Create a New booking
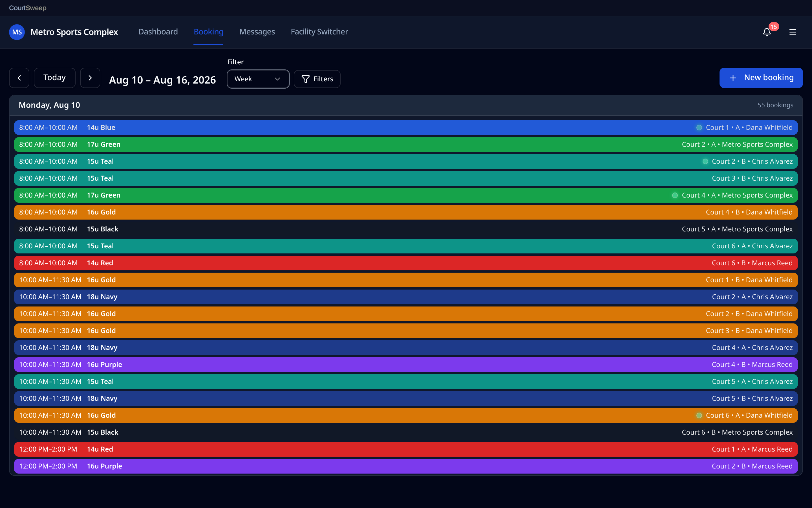The width and height of the screenshot is (812, 508). [x=761, y=78]
